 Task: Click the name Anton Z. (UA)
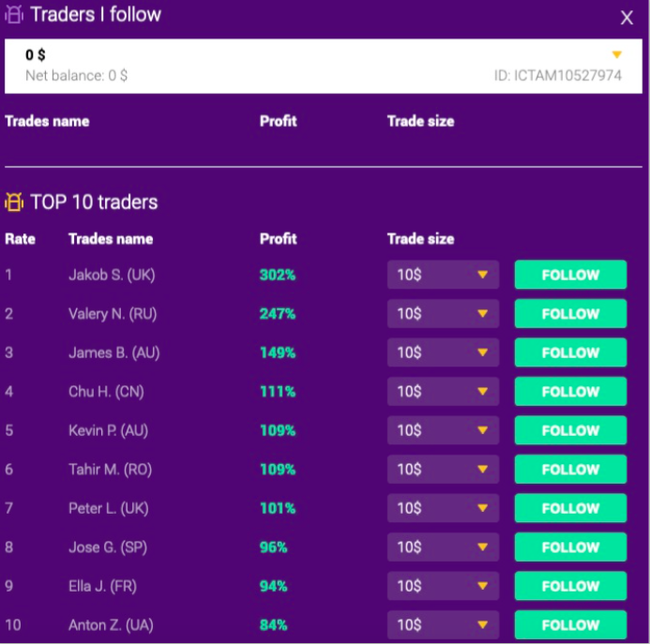(x=111, y=625)
